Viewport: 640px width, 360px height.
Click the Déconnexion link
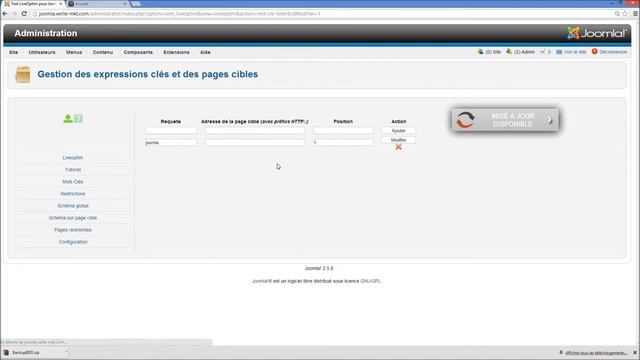[613, 52]
